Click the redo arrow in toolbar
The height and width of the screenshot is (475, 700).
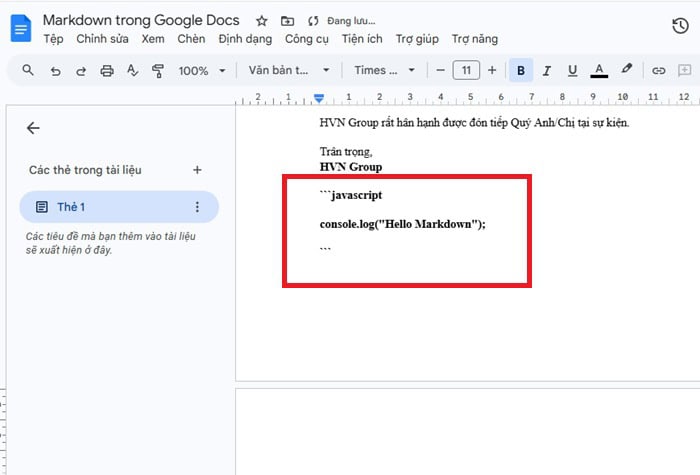click(81, 71)
